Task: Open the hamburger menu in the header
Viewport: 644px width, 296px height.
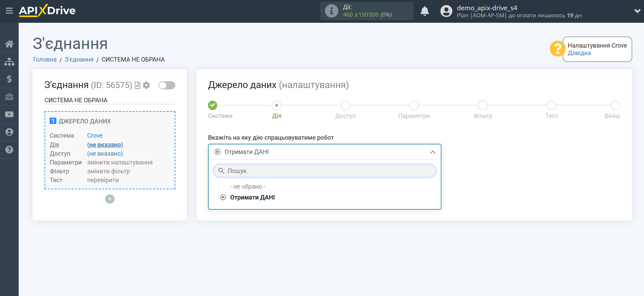Action: [9, 11]
